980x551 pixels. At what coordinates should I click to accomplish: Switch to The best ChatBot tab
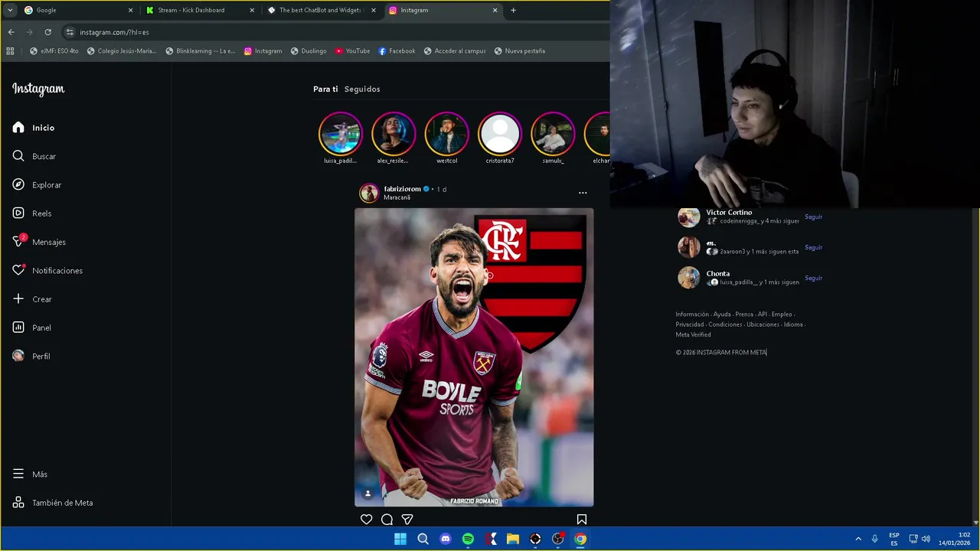(x=322, y=10)
